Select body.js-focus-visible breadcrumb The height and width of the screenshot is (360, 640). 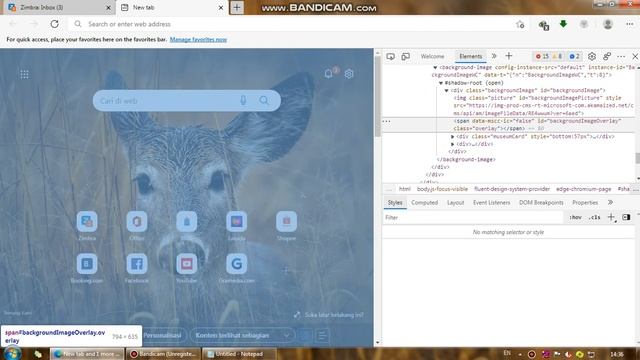pyautogui.click(x=442, y=189)
